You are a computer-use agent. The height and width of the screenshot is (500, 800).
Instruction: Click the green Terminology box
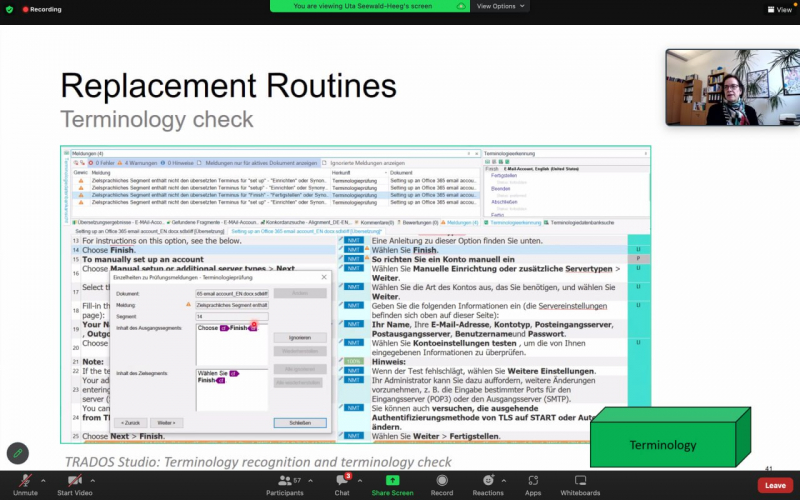(670, 437)
